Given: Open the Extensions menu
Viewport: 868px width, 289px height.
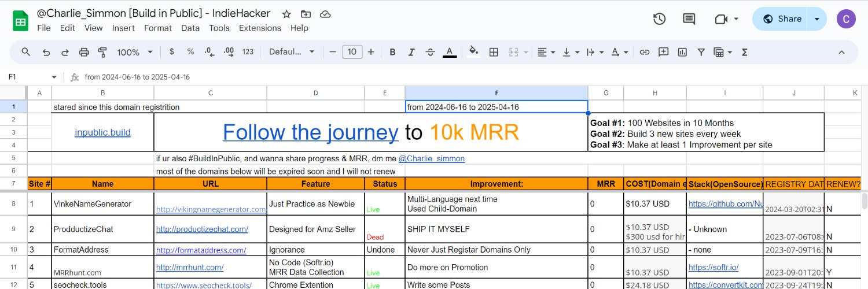Looking at the screenshot, I should (x=260, y=28).
